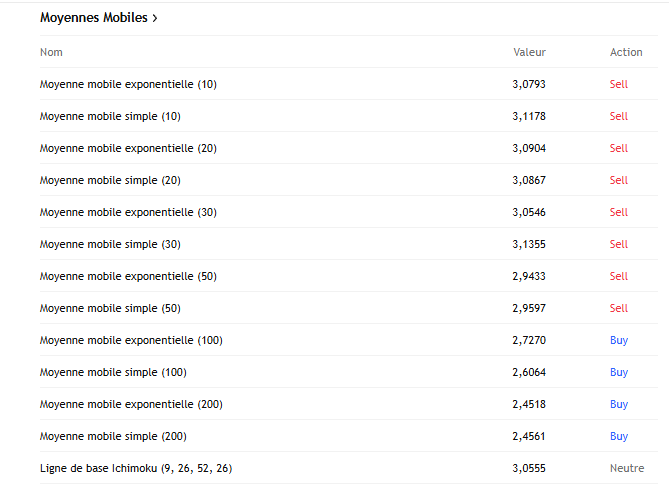Click the Action column header
The image size is (669, 485).
click(626, 52)
